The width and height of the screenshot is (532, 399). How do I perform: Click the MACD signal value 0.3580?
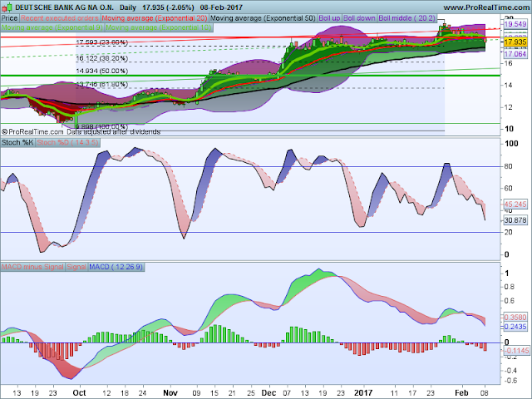[515, 318]
